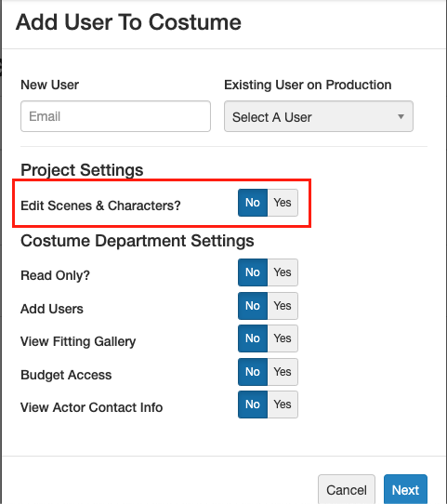This screenshot has width=447, height=504.
Task: Allow View Fitting Gallery with Yes
Action: 283,338
